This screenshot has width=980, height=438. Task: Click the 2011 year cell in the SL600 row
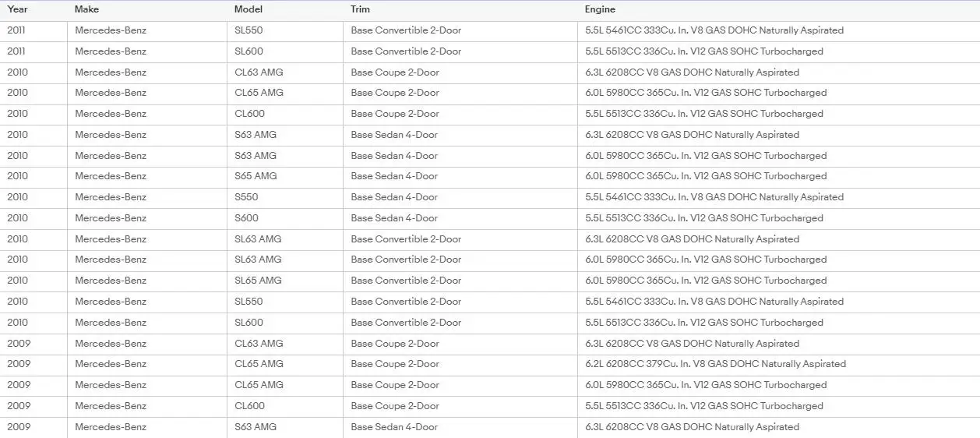point(33,52)
